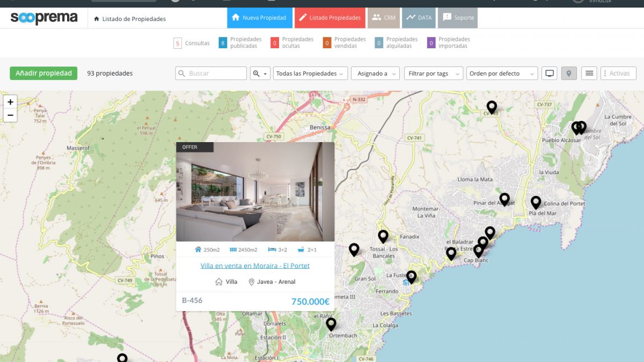644x362 pixels.
Task: Click the Añadir propiedad button
Action: click(43, 73)
